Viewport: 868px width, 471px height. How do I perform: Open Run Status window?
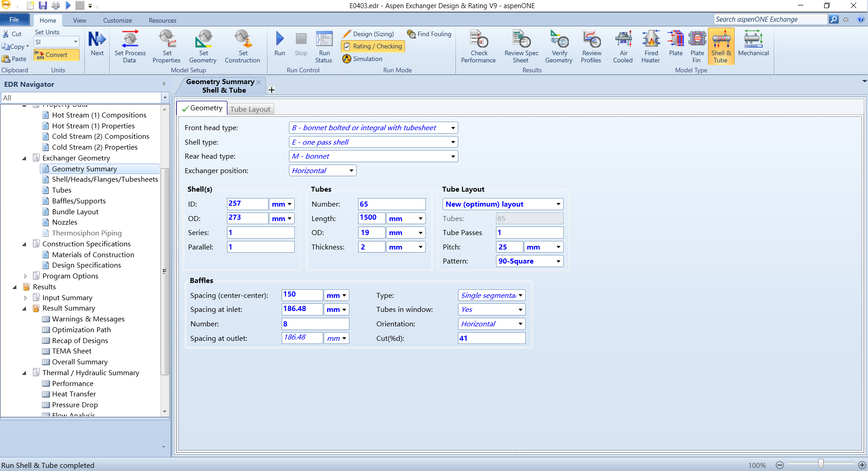tap(324, 47)
